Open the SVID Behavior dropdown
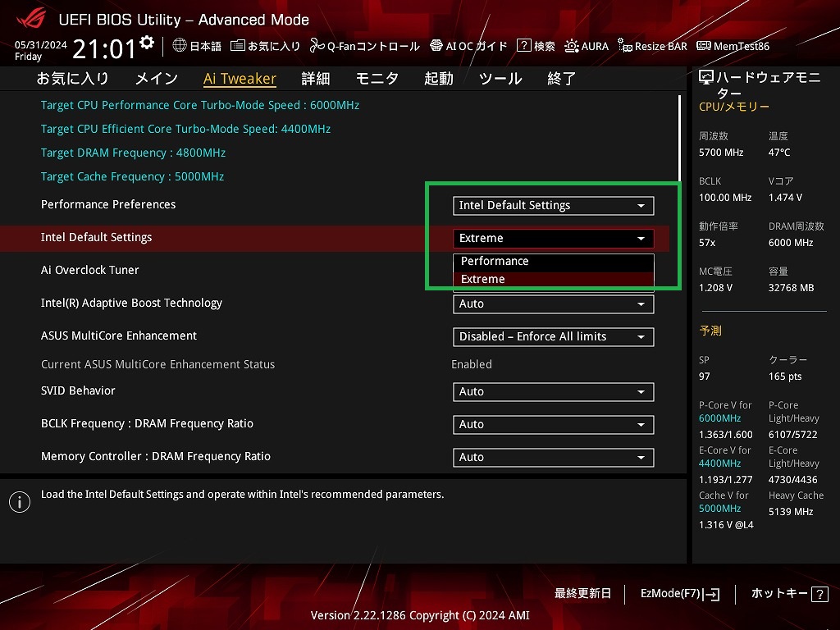Image resolution: width=840 pixels, height=630 pixels. [554, 391]
